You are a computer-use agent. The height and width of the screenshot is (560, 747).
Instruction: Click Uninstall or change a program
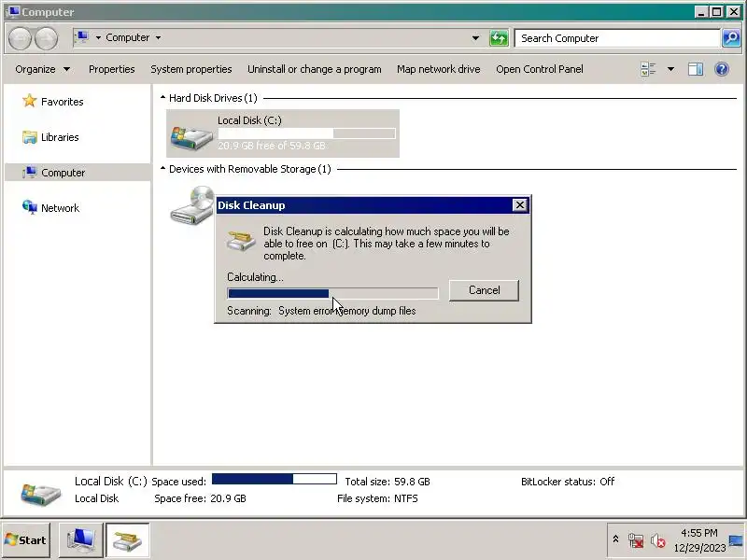tap(315, 69)
